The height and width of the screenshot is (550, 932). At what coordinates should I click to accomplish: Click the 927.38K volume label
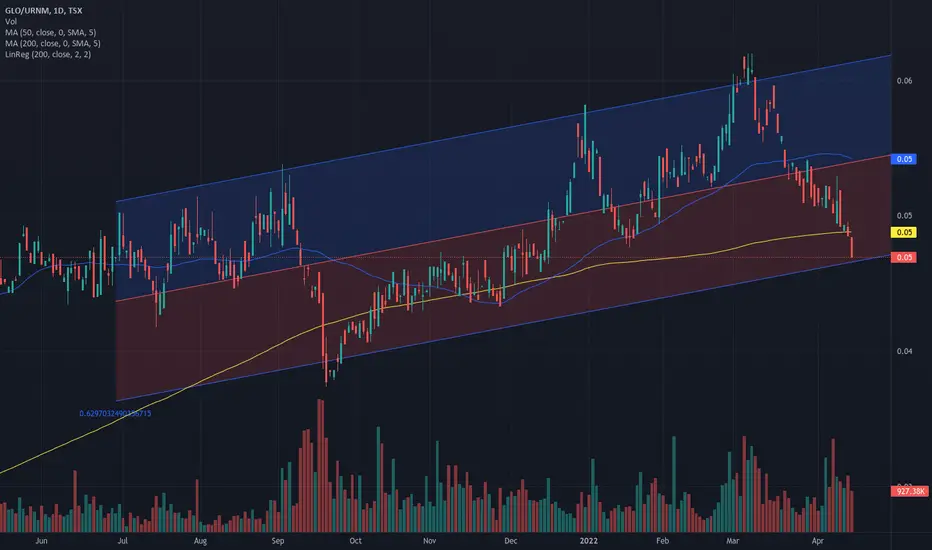(x=909, y=491)
